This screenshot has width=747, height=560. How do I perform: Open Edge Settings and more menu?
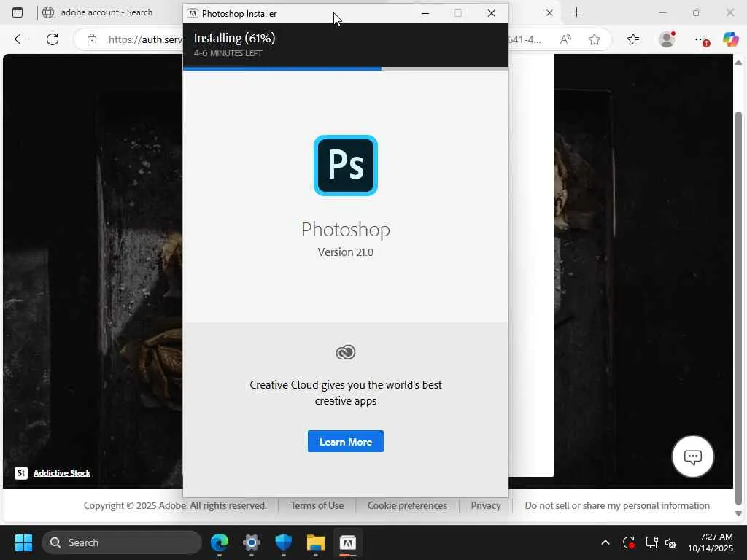(700, 39)
